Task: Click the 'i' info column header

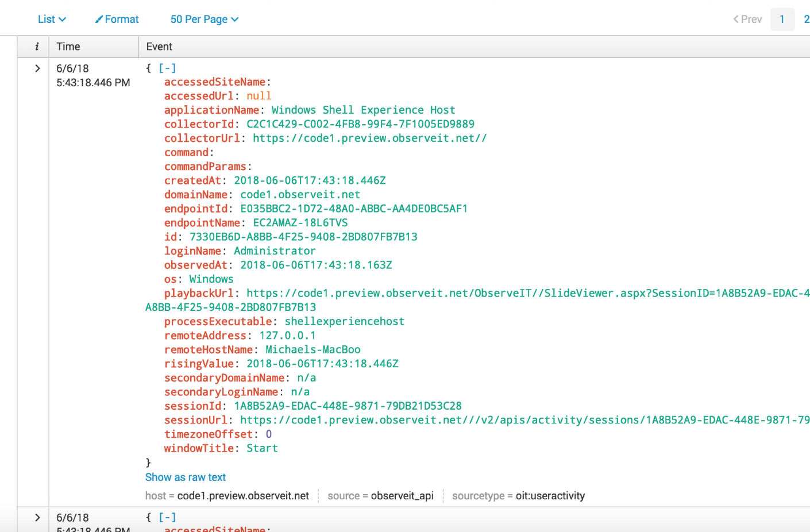Action: pos(37,47)
